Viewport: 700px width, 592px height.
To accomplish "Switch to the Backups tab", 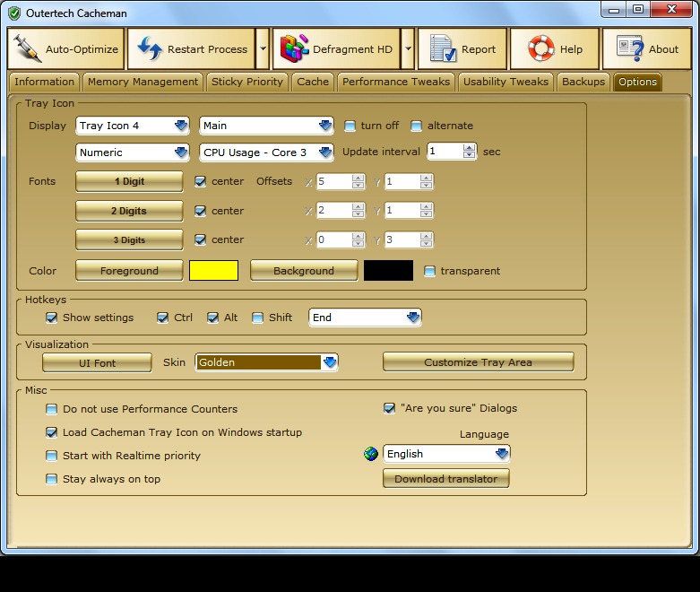I will coord(583,82).
